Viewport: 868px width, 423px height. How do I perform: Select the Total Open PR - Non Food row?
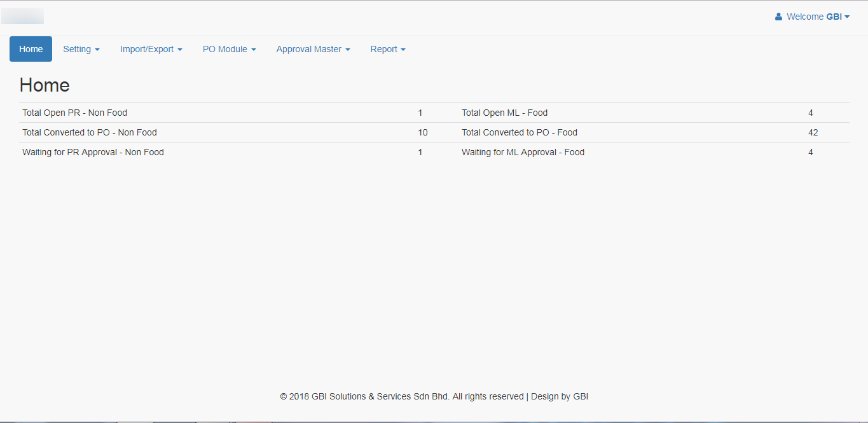[x=74, y=113]
